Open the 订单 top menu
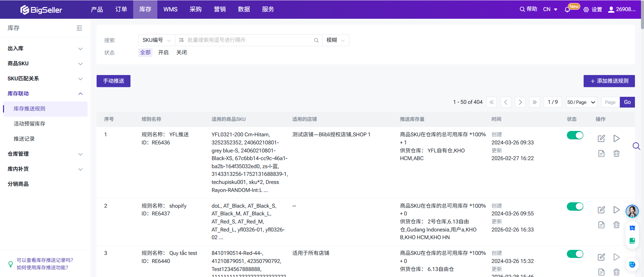 coord(121,9)
